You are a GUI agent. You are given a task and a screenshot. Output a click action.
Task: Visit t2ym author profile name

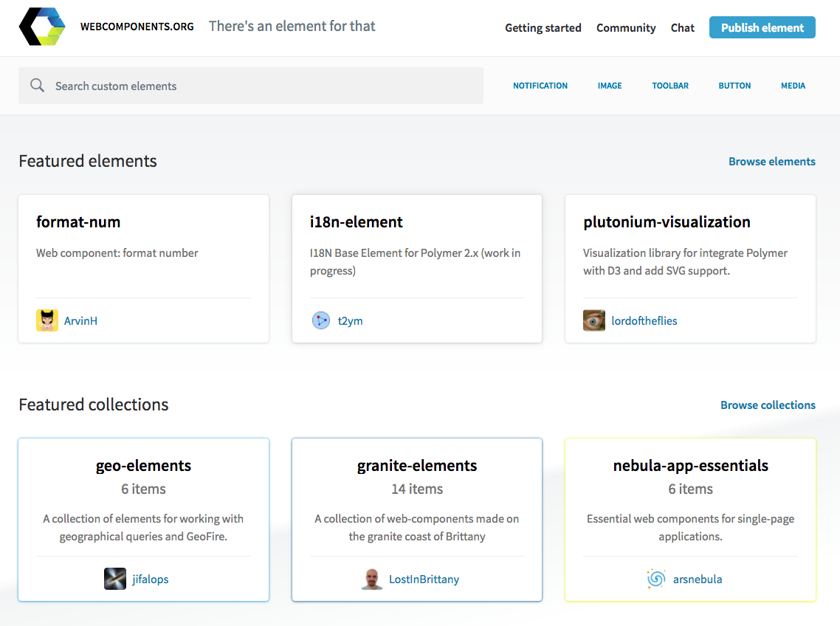click(x=351, y=320)
